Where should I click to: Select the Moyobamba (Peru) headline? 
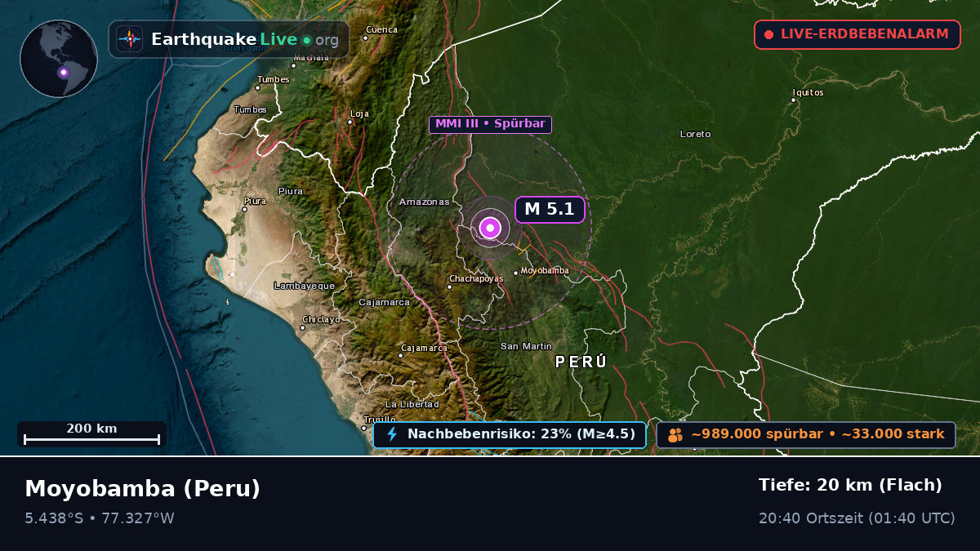142,488
